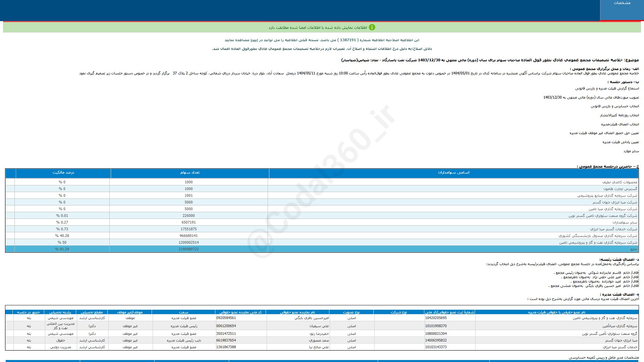644x362 pixels.
Task: Click total ownership percent 91.29
Action: (x=62, y=249)
